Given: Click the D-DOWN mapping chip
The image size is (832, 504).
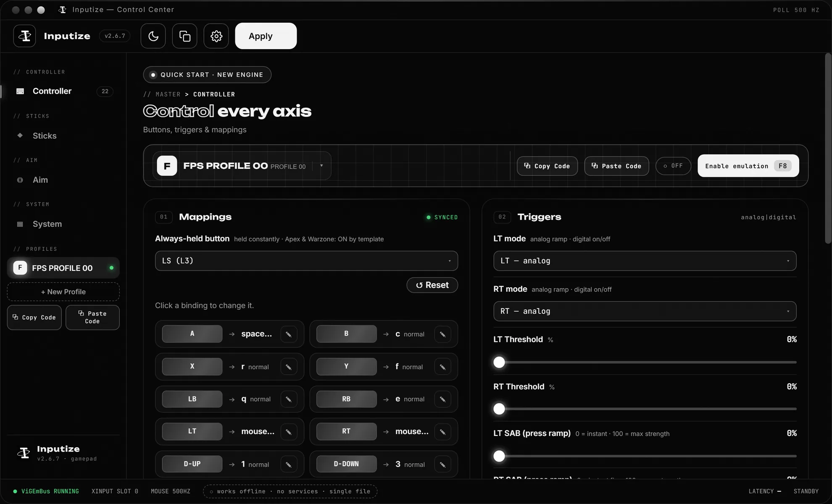Looking at the screenshot, I should pos(346,464).
